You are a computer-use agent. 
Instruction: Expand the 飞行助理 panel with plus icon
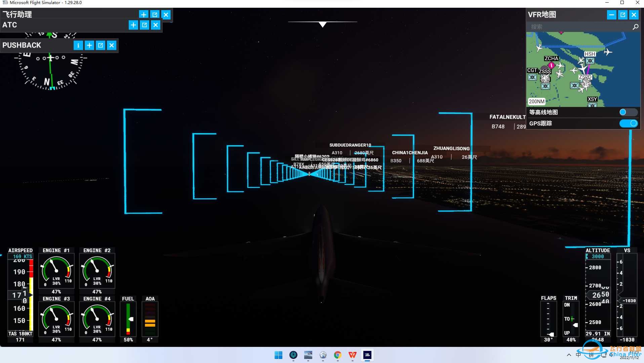(x=144, y=14)
